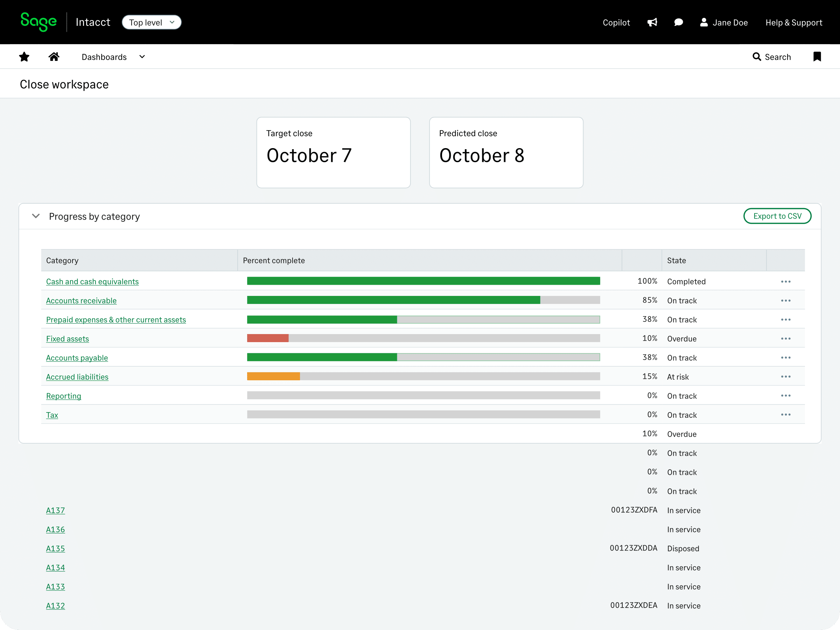Screen dimensions: 840x630
Task: Open Accounts receivable category
Action: pos(81,300)
